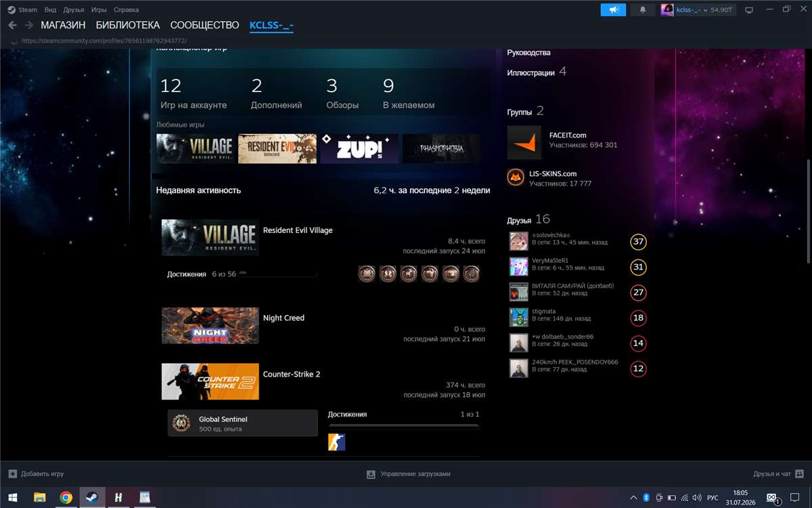Go forward with the right arrow

pyautogui.click(x=29, y=25)
